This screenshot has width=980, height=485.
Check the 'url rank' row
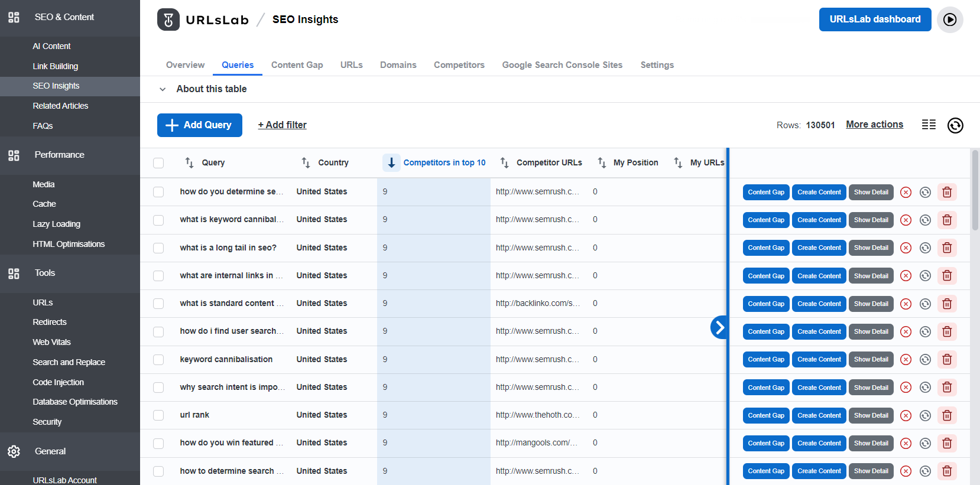tap(158, 415)
